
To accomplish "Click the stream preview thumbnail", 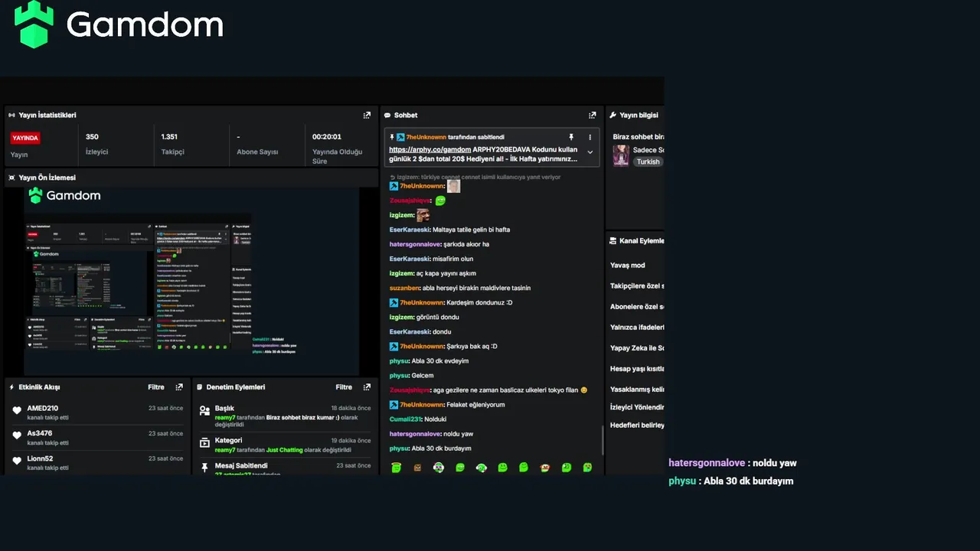I will (191, 281).
